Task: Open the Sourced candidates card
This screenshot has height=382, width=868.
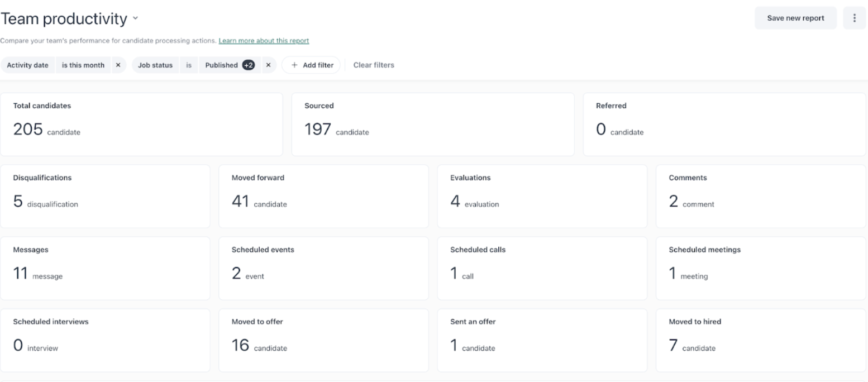Action: coord(432,124)
